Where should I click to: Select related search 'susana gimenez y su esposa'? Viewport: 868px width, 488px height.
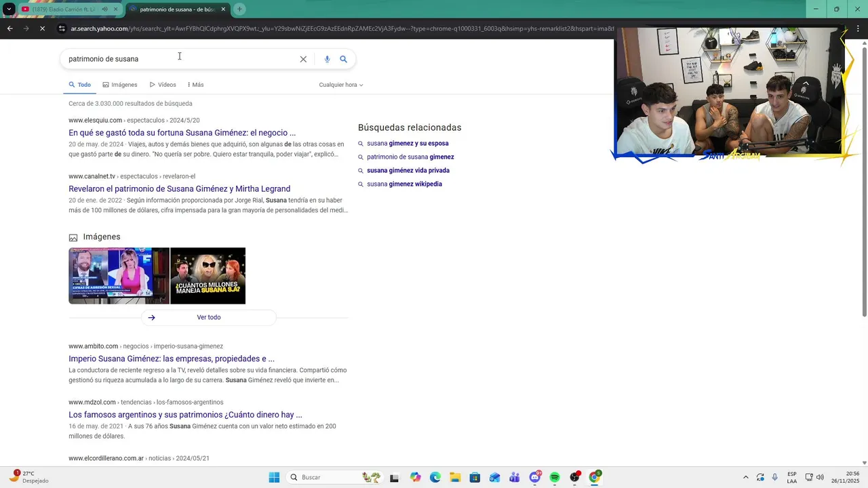[408, 143]
